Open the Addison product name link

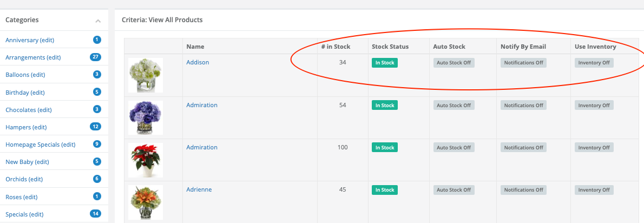point(198,62)
